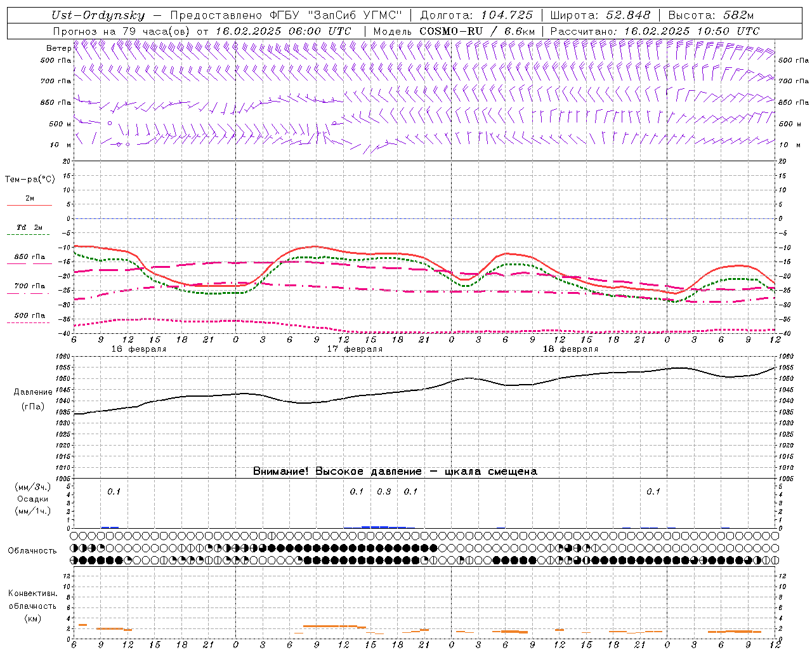Click the 10 м wind level label on left
812x650 pixels.
60,145
